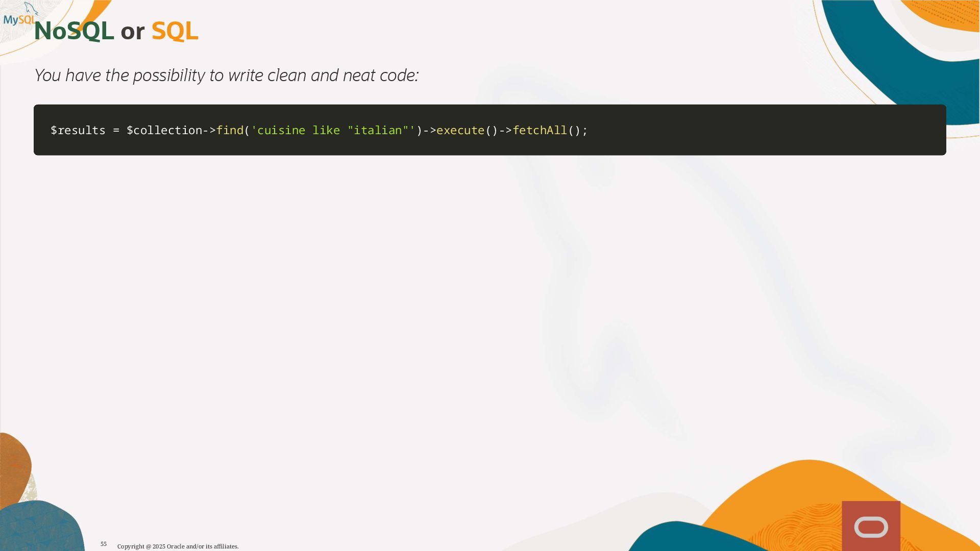Click the slide number 55
The width and height of the screenshot is (980, 551).
click(x=104, y=544)
